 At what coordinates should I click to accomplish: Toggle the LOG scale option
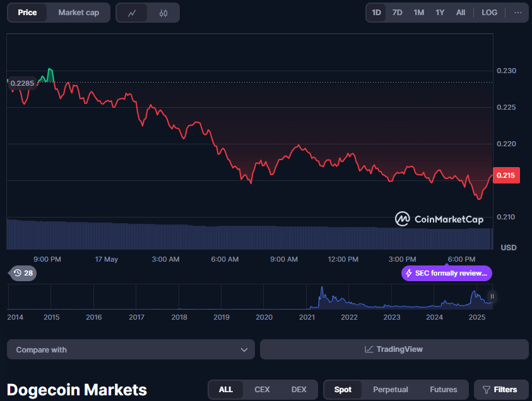tap(489, 13)
